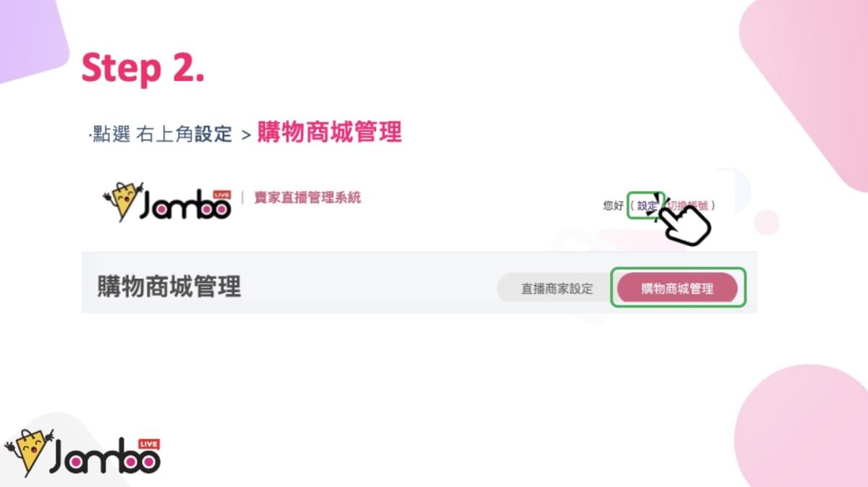This screenshot has width=868, height=487.
Task: Click the shopping bag mascot in the footer logo
Action: [x=28, y=452]
